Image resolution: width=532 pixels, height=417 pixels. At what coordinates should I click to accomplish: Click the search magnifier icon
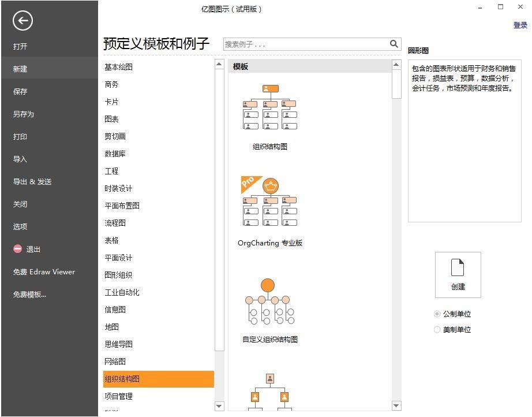[x=394, y=44]
